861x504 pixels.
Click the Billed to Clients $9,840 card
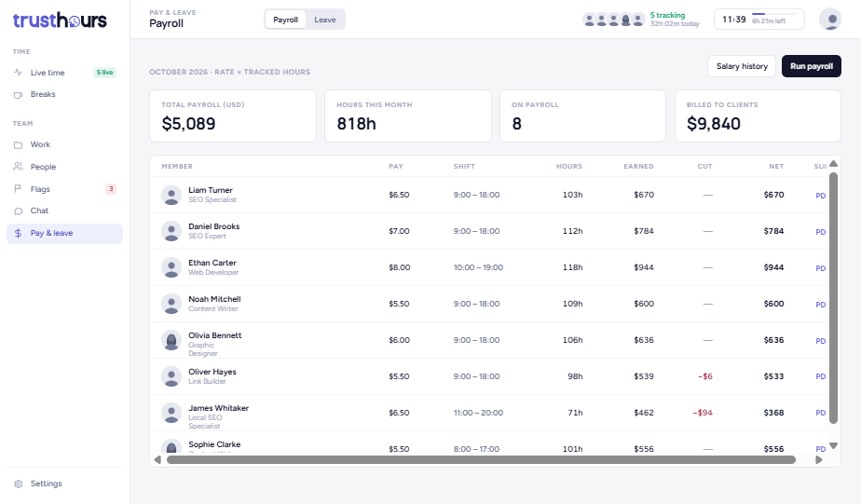tap(758, 116)
